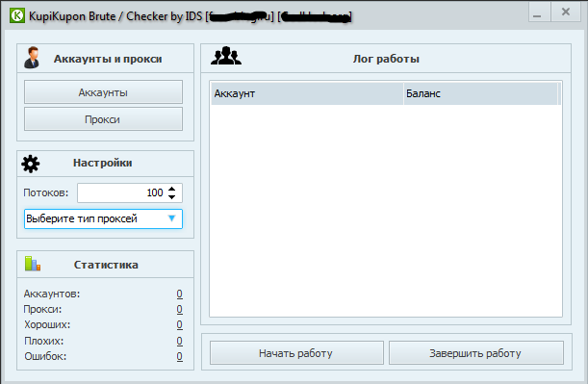Click the Настройки heading text
The image size is (588, 384).
tap(103, 163)
